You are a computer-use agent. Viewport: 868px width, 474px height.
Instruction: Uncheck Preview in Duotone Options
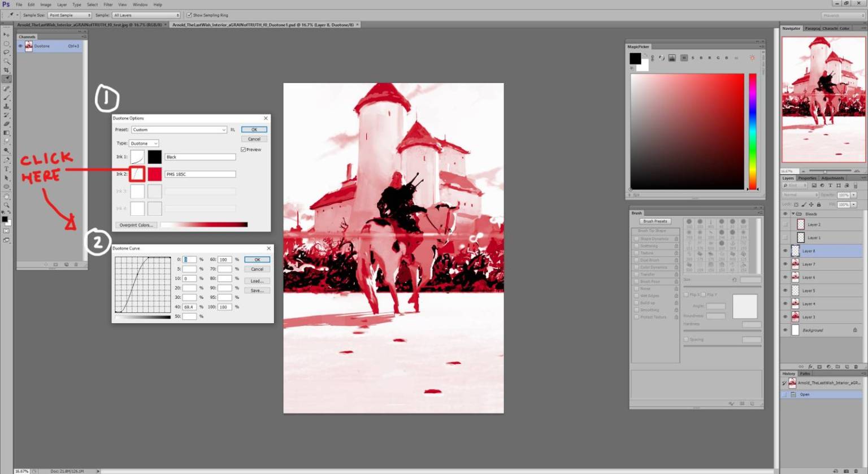244,150
